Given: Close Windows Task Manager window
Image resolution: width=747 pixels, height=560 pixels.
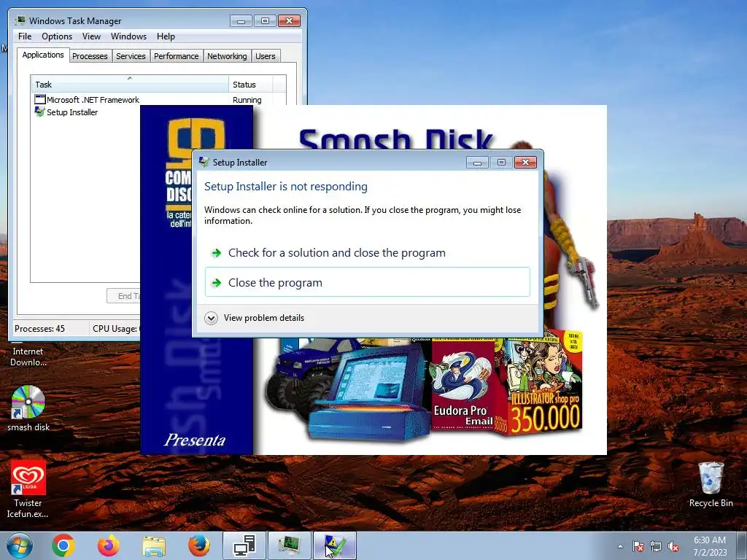Looking at the screenshot, I should point(289,21).
